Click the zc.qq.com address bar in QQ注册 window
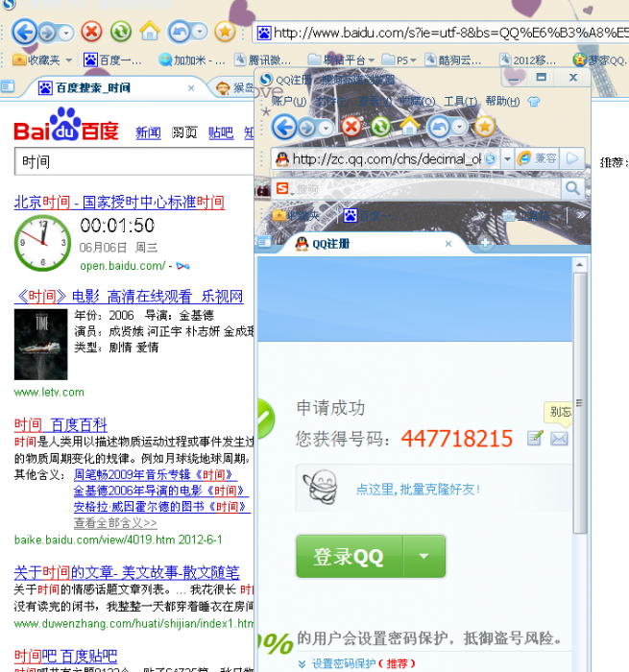The height and width of the screenshot is (672, 629). tap(386, 159)
